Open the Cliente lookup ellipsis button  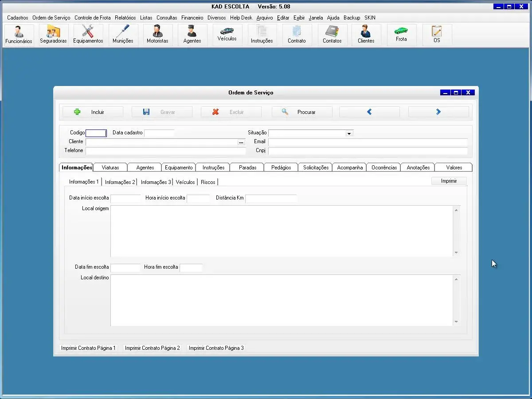(x=241, y=142)
